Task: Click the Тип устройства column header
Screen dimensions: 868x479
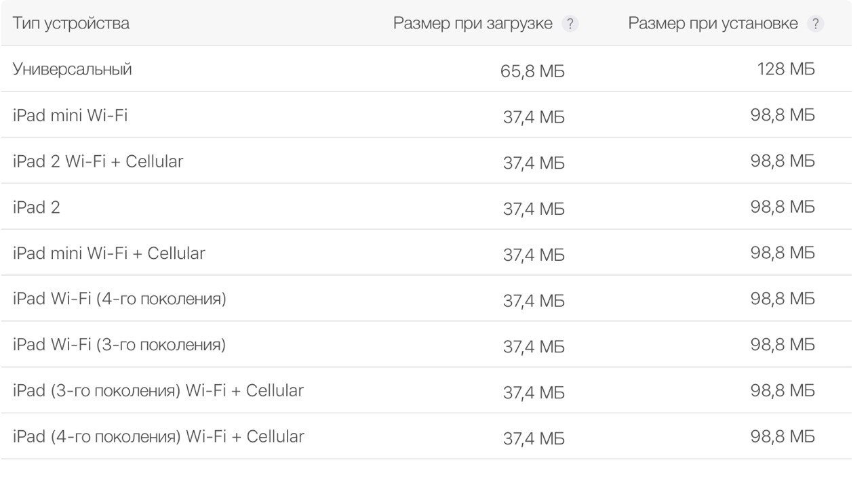Action: pos(71,23)
